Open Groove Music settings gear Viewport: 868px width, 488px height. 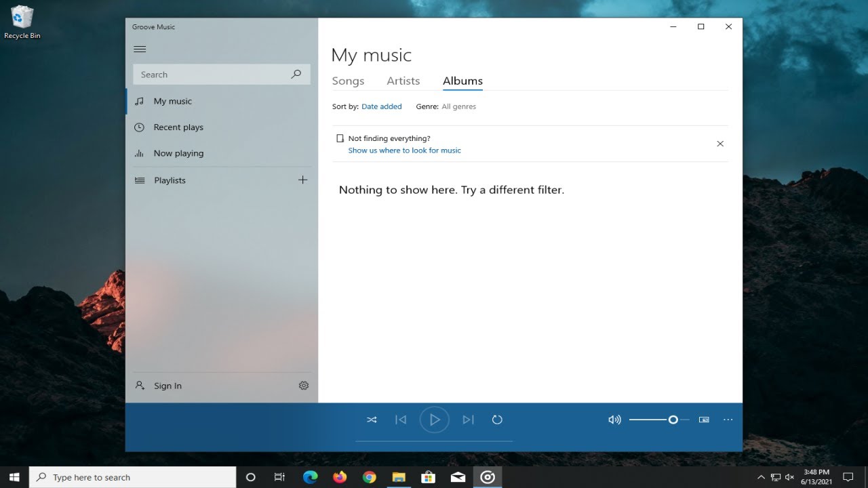pos(304,386)
